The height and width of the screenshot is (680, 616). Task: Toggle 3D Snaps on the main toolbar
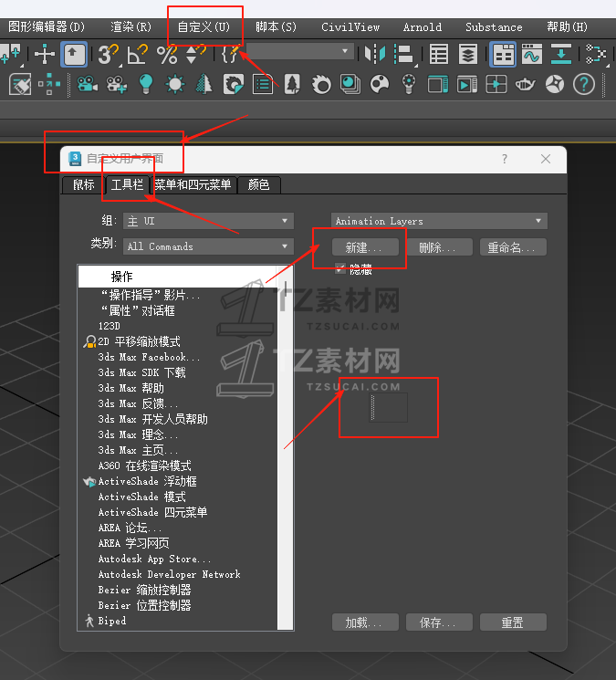108,54
